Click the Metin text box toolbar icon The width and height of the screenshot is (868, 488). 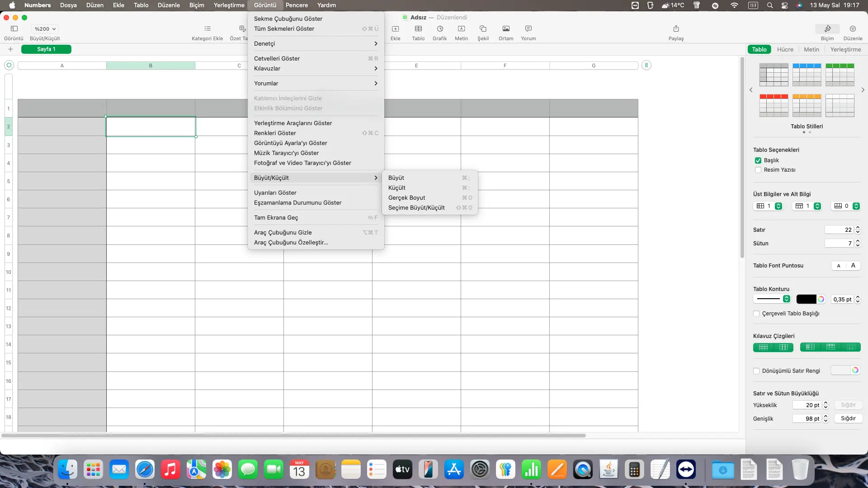[x=462, y=28]
